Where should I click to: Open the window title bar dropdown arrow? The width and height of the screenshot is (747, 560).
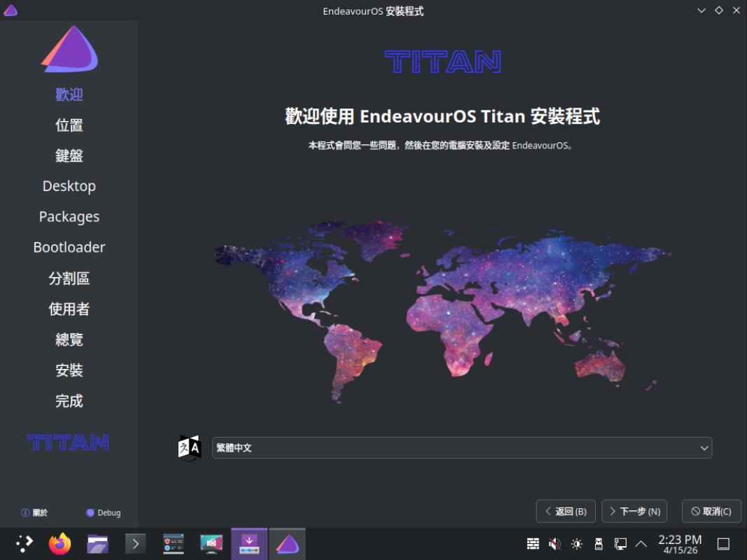point(701,10)
